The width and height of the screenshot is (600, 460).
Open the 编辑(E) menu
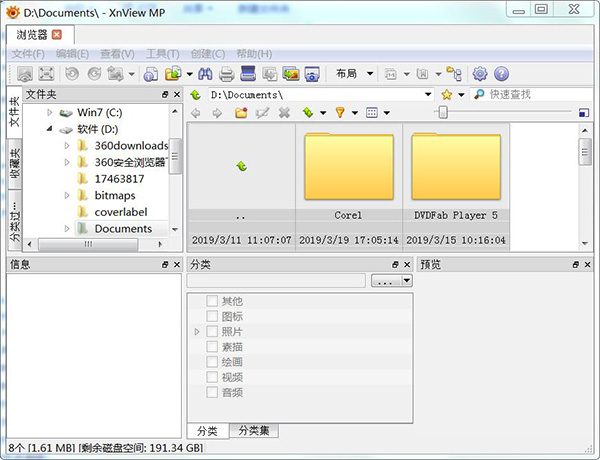click(x=72, y=54)
